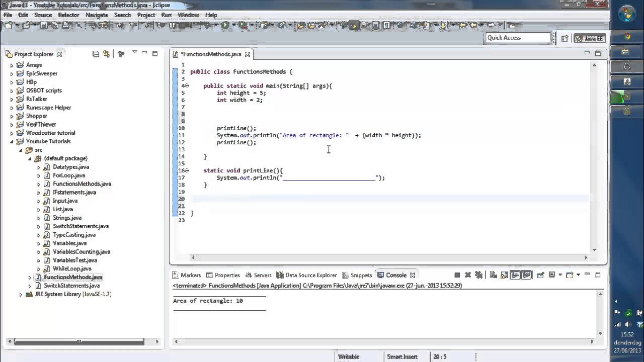Screen dimensions: 644x362
Task: Select SwitchStatements.java under default package
Action: [x=80, y=226]
